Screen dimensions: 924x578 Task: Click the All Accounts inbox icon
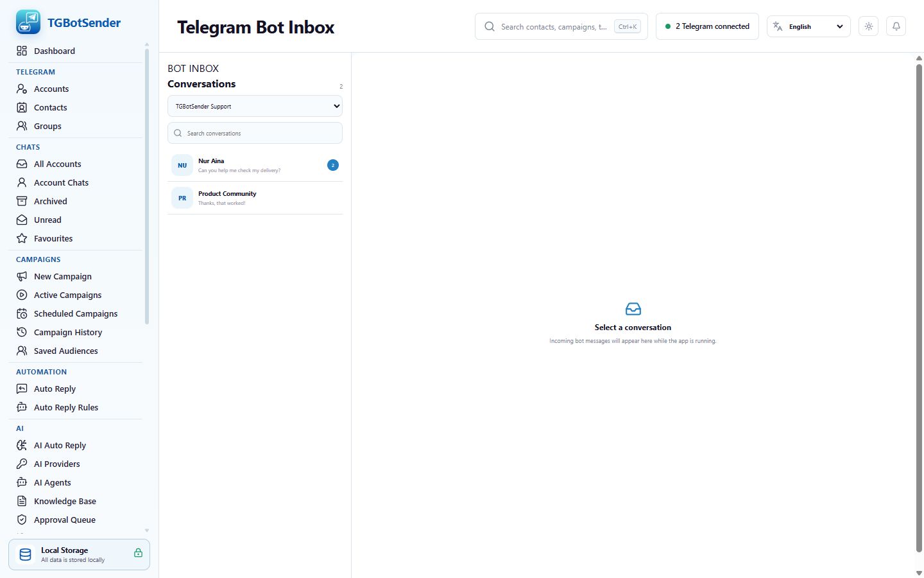click(x=22, y=164)
